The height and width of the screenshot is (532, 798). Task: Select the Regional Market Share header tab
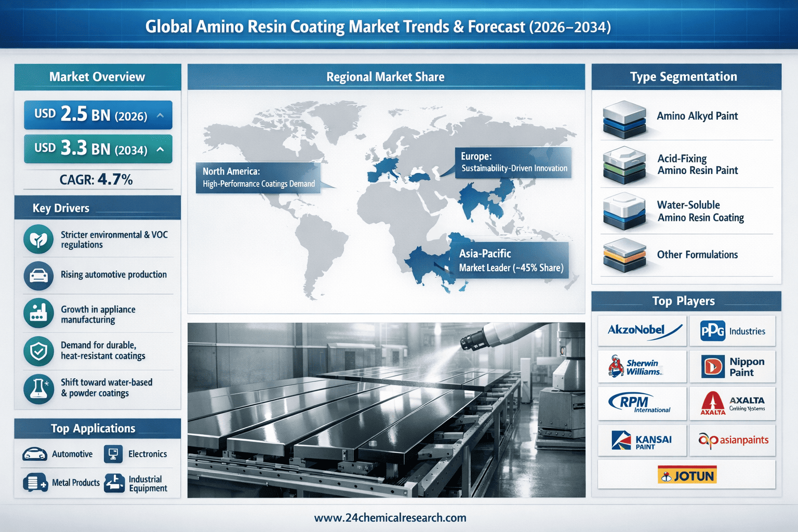pyautogui.click(x=385, y=77)
